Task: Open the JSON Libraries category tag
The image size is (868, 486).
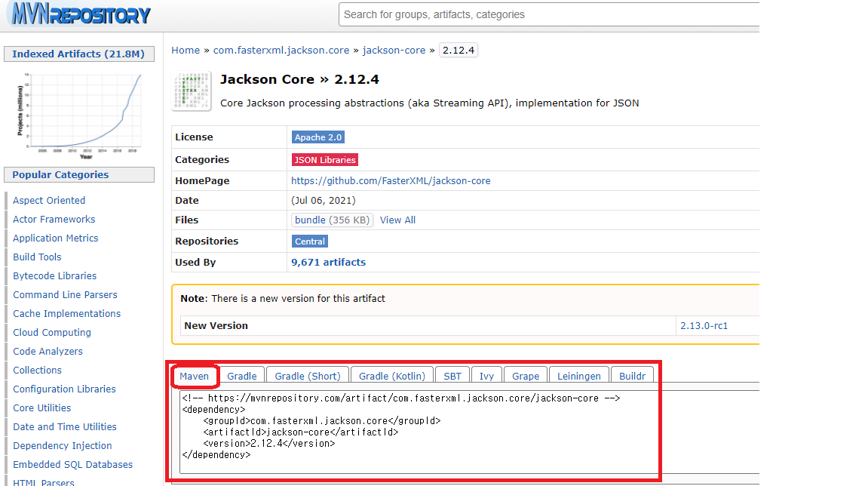Action: 325,160
